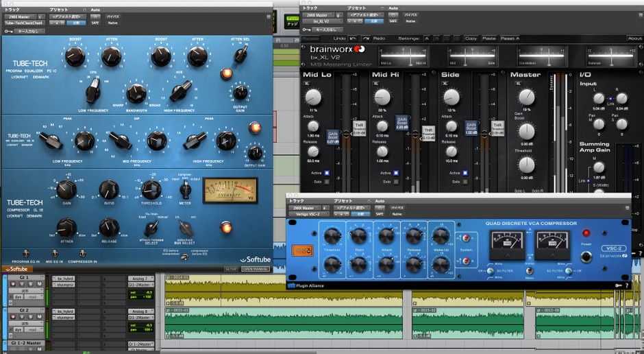Click the key input icon in the Tube-Tech header
644x354 pixels.
click(x=8, y=31)
